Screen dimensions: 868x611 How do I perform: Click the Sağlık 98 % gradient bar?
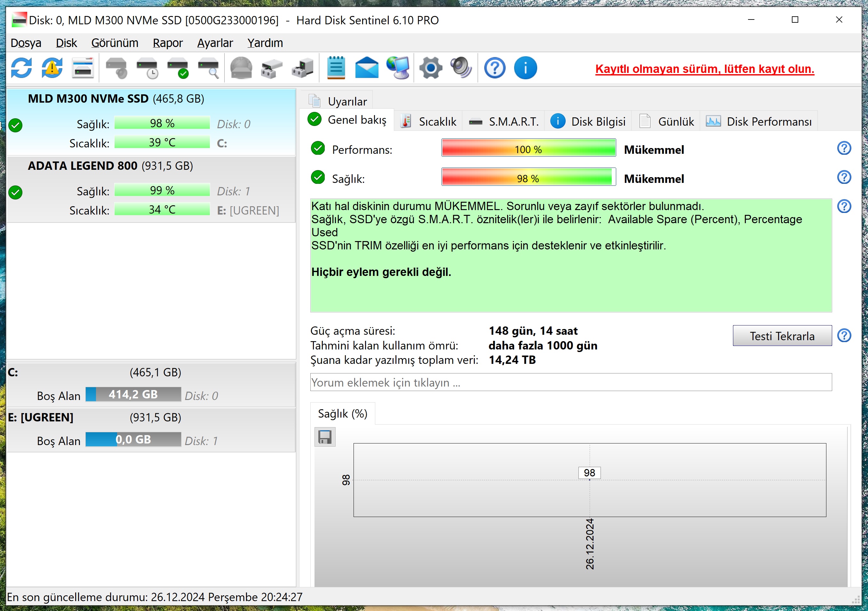pos(529,177)
